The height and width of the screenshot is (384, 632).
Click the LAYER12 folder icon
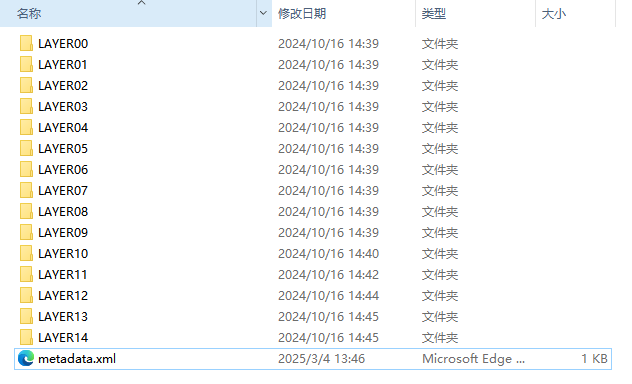click(x=26, y=295)
